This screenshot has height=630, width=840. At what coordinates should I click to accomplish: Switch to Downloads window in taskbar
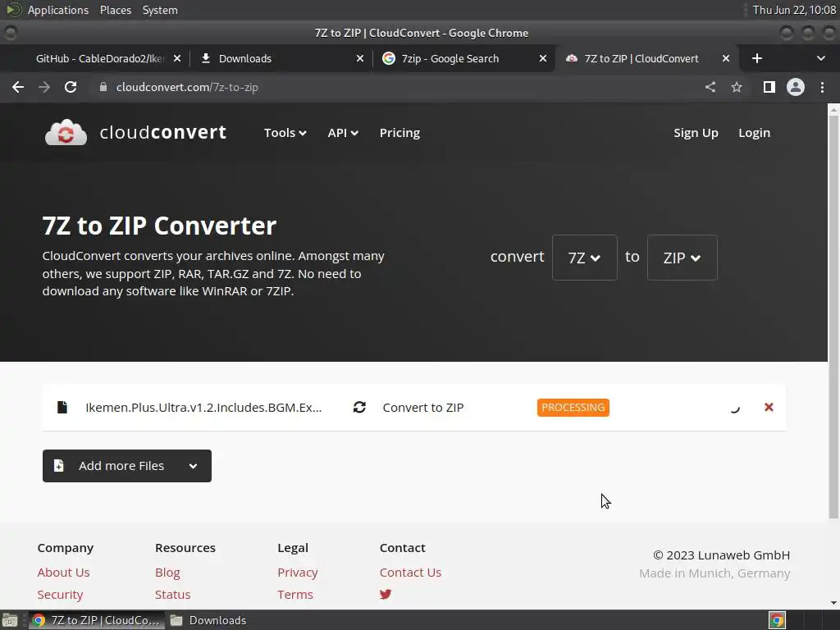208,620
